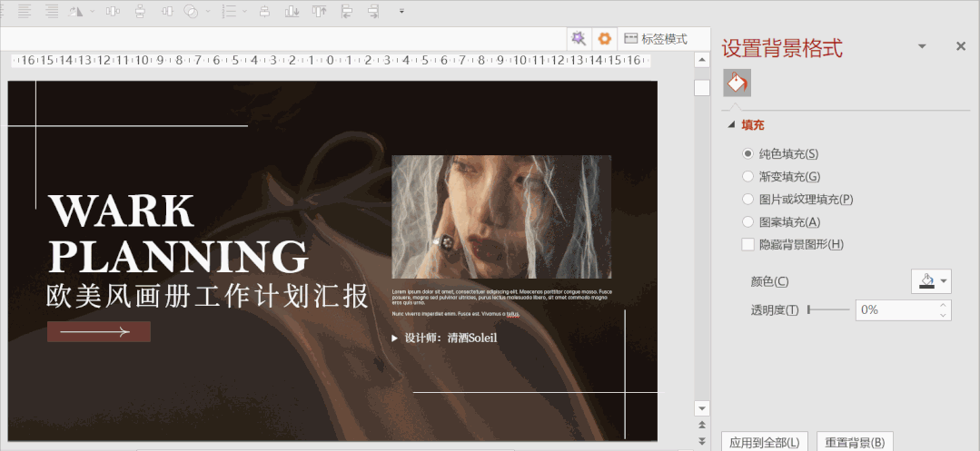Click the 透明度 transparency slider
Viewport: 980px width, 451px height.
point(828,309)
